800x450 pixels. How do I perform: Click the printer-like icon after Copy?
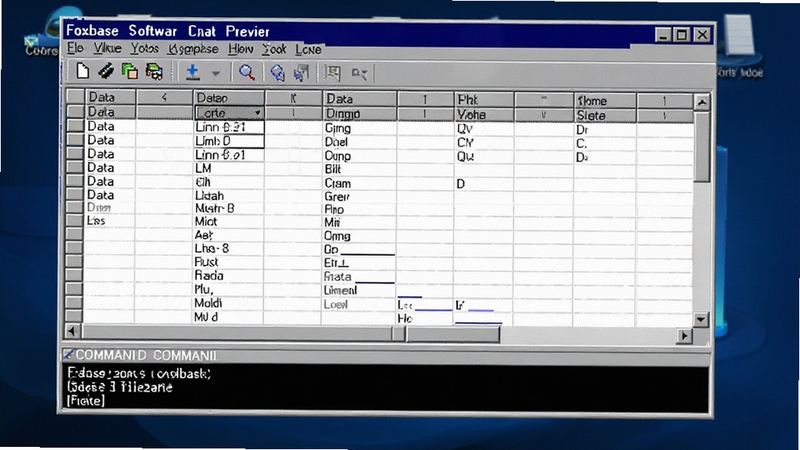(154, 71)
